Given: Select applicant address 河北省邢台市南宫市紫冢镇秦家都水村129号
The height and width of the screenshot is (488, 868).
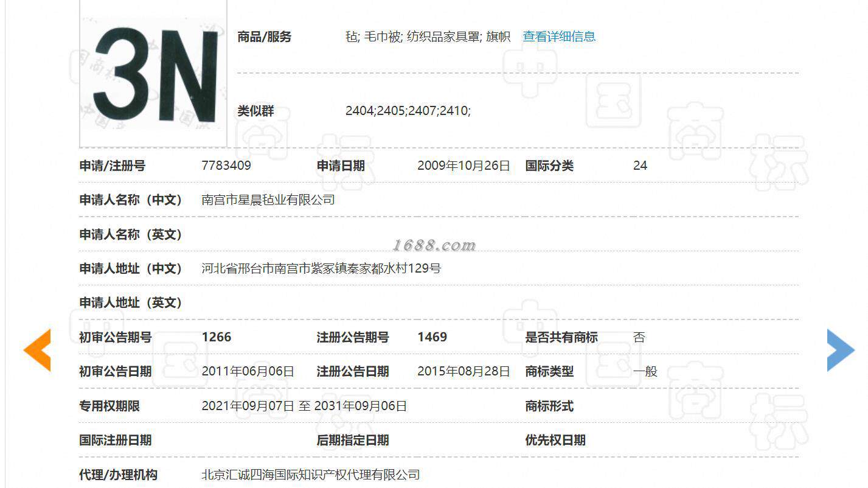Looking at the screenshot, I should tap(321, 268).
